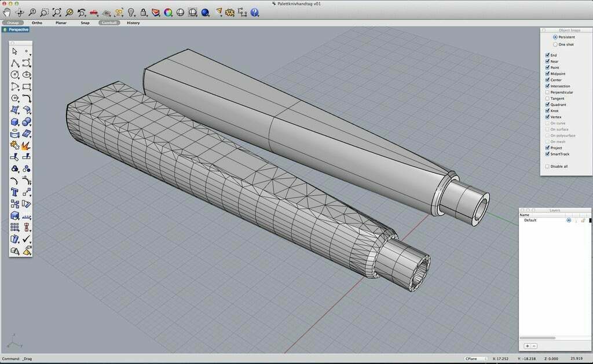Toggle the History recording button
593x364 pixels.
coord(133,23)
